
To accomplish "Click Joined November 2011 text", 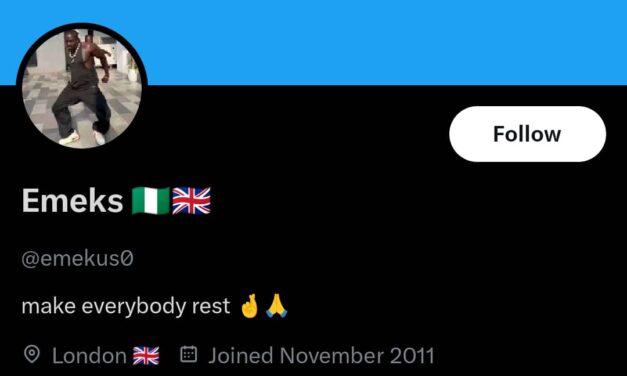I will [321, 356].
